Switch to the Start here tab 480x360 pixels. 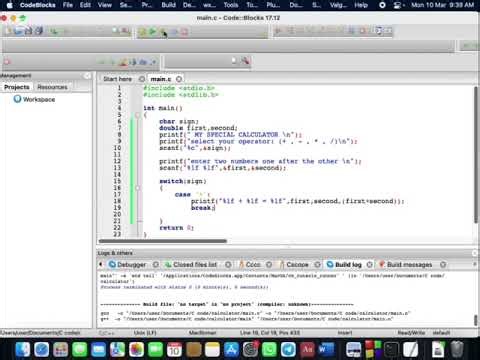click(x=118, y=79)
